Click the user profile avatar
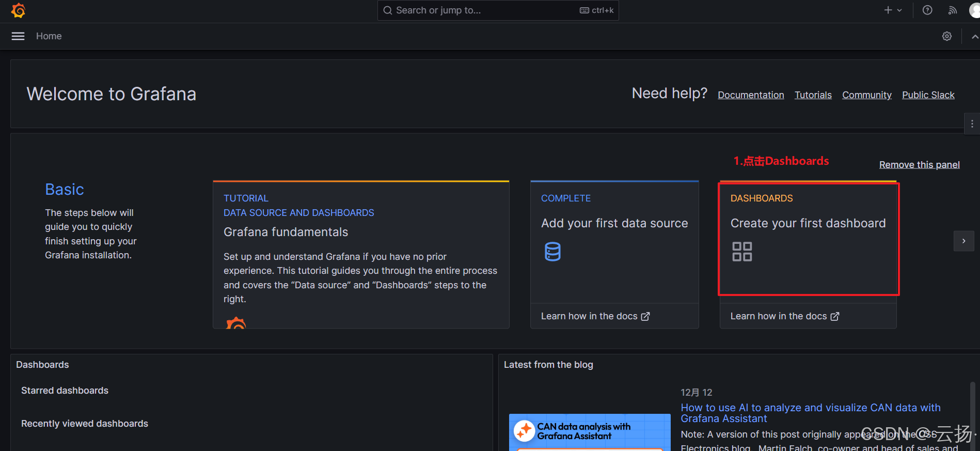The height and width of the screenshot is (451, 980). [x=975, y=10]
